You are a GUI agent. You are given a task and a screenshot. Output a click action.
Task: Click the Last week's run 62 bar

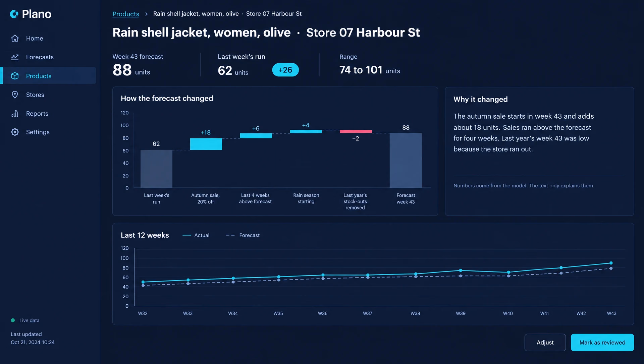click(x=156, y=169)
